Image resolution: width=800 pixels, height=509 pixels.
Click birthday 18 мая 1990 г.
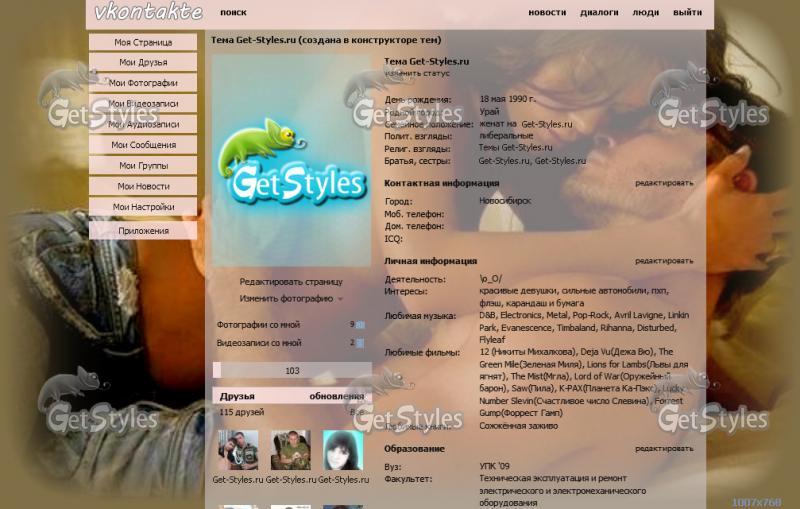pyautogui.click(x=507, y=99)
